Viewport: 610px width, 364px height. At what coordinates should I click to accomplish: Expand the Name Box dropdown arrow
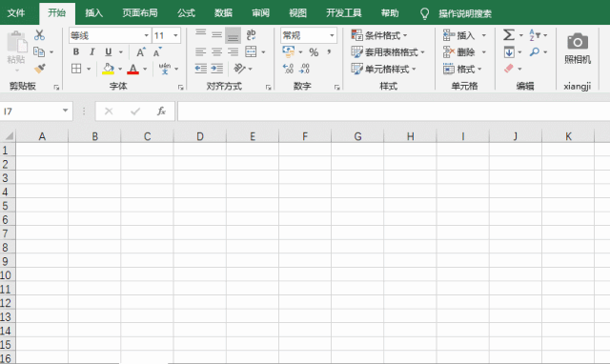pos(66,111)
